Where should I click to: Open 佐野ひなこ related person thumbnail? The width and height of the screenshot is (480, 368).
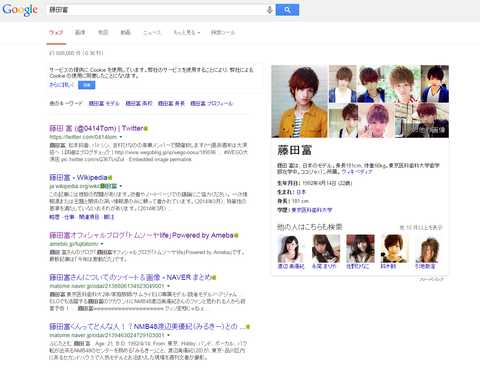360,249
